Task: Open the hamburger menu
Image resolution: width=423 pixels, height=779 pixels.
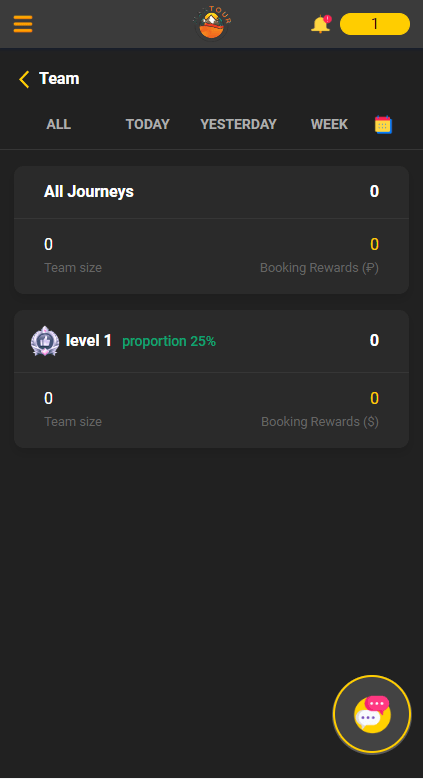Action: 23,24
